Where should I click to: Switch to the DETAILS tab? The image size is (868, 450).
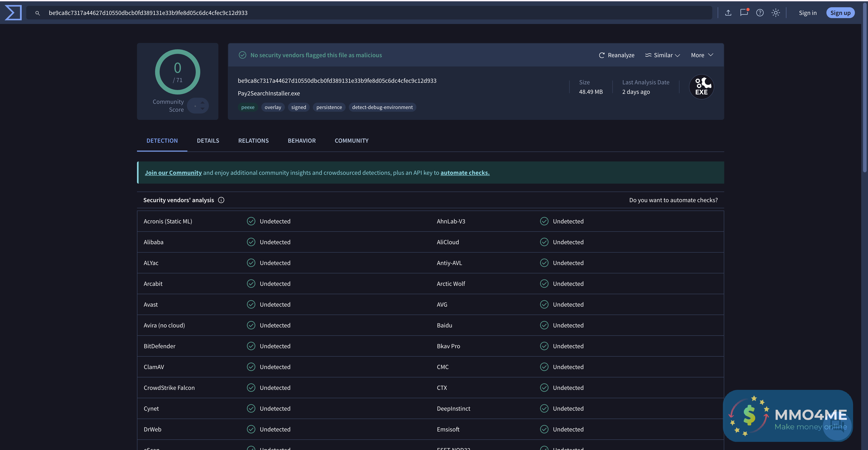208,141
